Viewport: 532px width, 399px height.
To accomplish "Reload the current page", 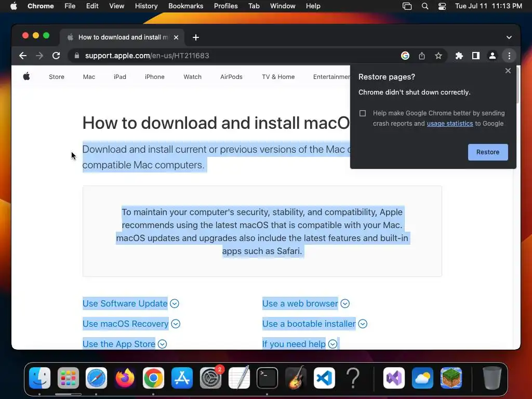I will 56,56.
